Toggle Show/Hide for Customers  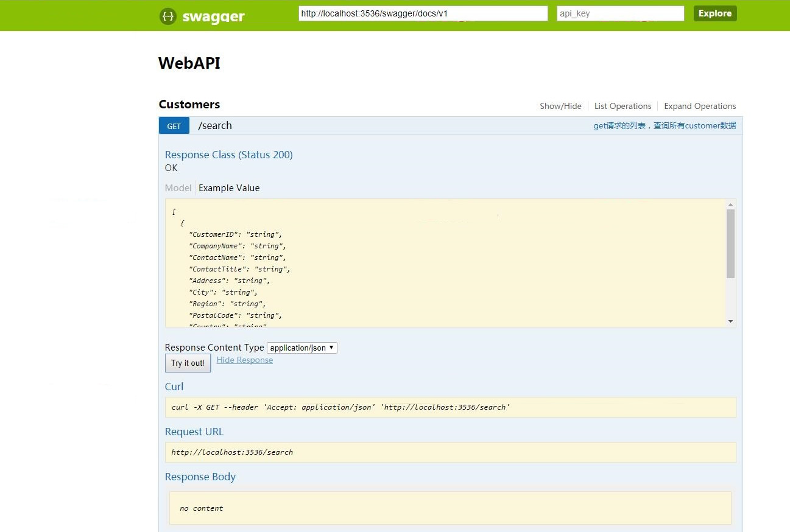point(560,106)
